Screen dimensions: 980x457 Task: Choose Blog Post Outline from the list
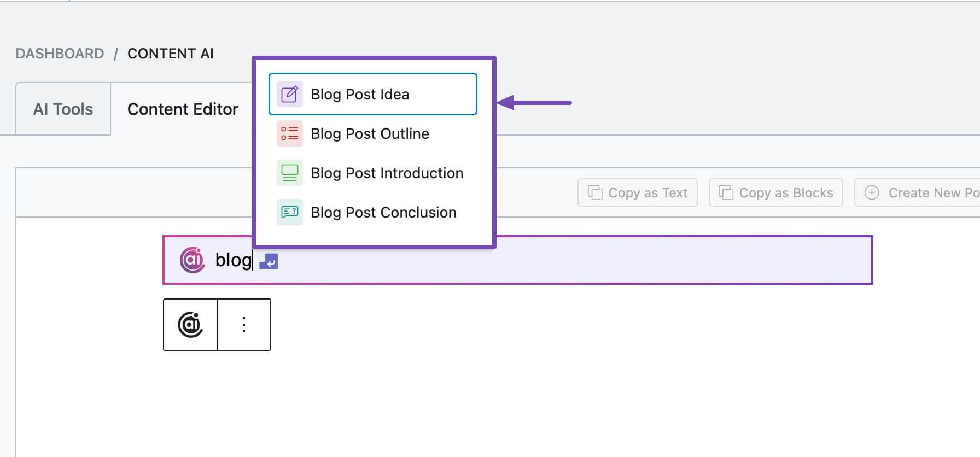click(x=373, y=134)
